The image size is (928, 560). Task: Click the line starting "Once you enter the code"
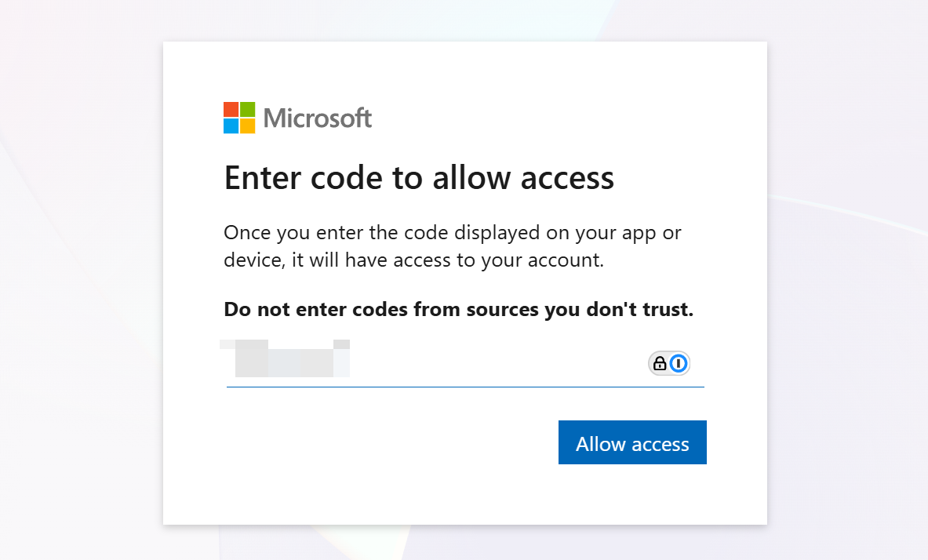click(x=452, y=233)
